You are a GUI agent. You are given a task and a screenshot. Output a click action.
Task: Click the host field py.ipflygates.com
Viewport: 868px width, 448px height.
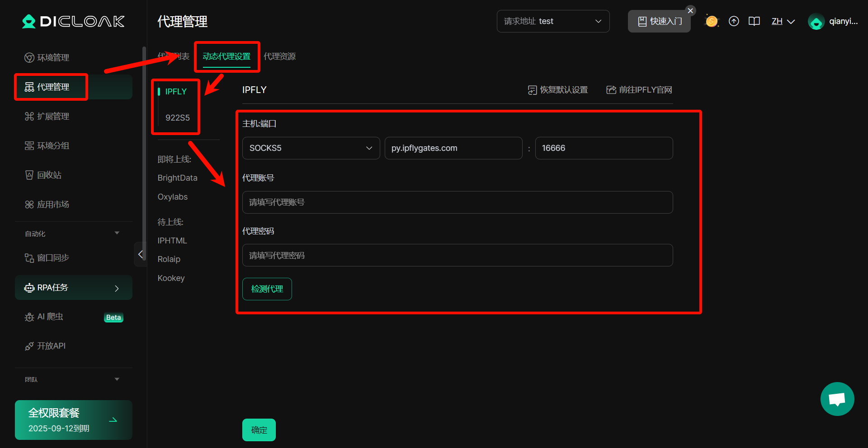coord(453,148)
